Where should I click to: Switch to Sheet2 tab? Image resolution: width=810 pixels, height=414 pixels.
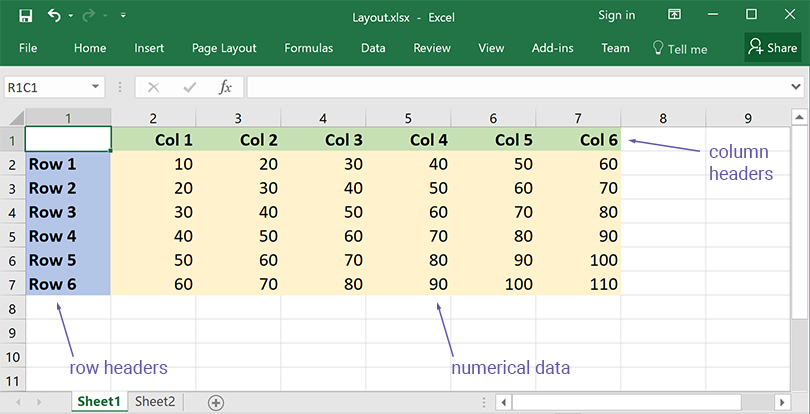155,402
